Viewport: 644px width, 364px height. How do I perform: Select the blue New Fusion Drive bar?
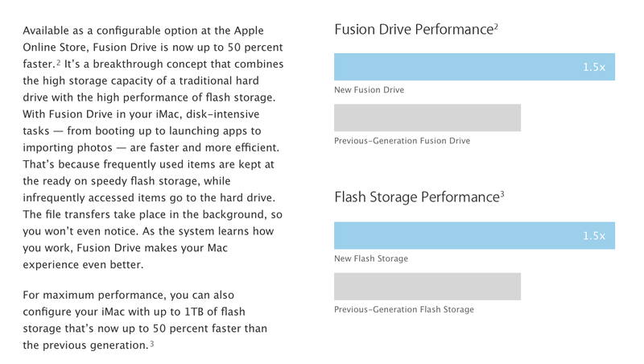click(x=474, y=67)
